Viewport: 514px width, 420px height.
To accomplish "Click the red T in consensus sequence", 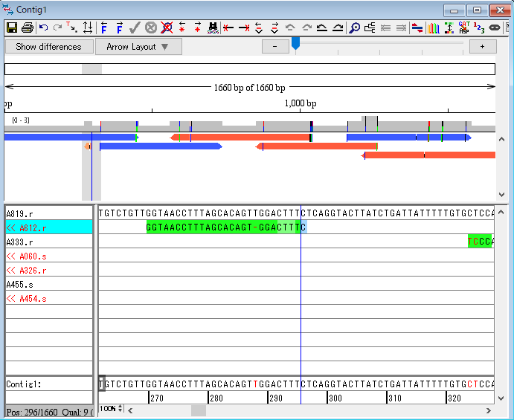I will click(x=255, y=384).
